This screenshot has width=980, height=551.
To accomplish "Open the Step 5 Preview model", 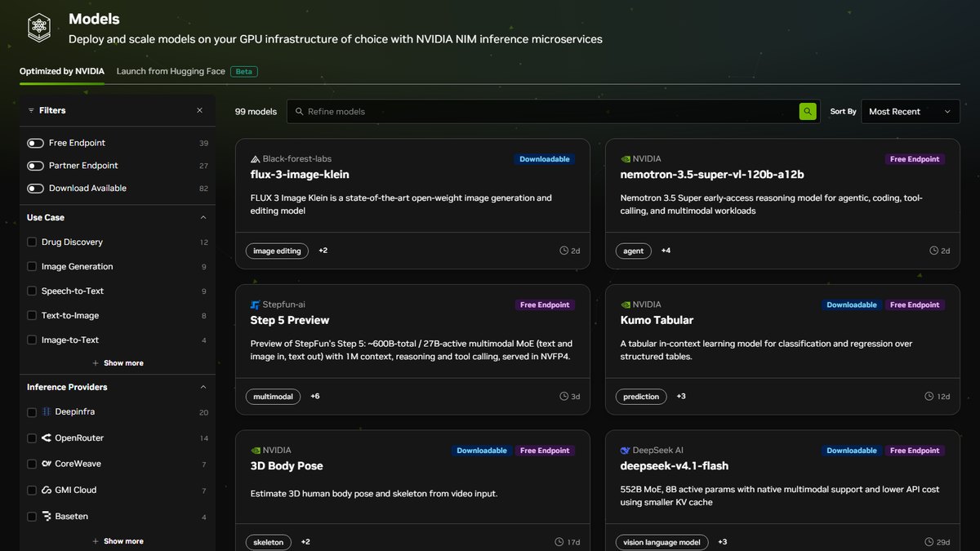I will click(x=290, y=320).
